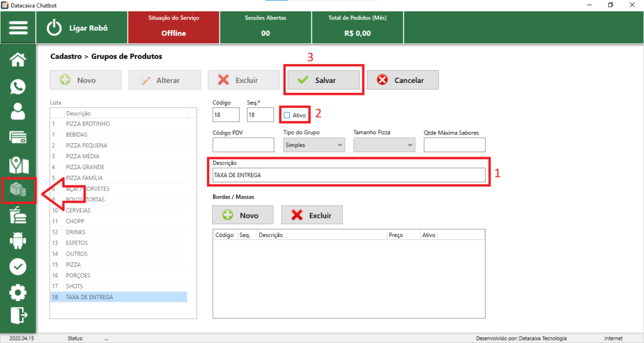Open the payment card sidebar icon
This screenshot has width=644, height=343.
tap(18, 138)
